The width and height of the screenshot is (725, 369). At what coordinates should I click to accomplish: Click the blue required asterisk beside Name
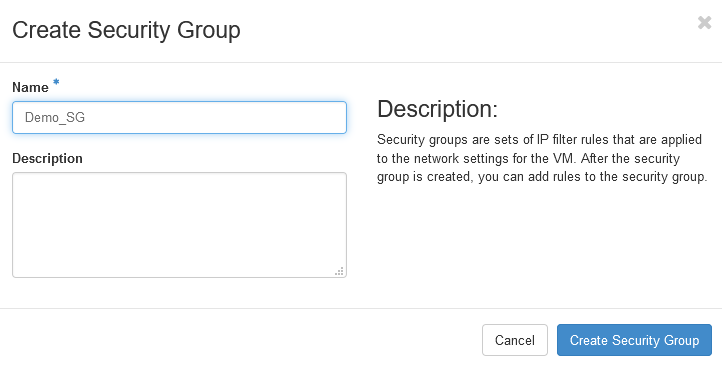[x=56, y=82]
